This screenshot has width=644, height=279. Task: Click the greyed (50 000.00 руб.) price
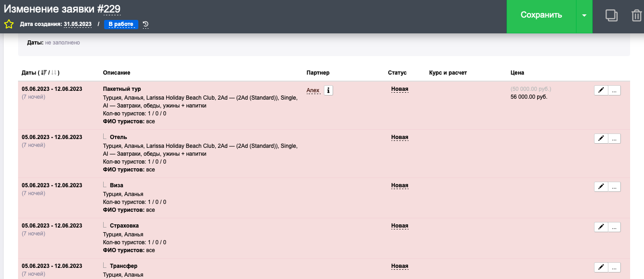[531, 89]
